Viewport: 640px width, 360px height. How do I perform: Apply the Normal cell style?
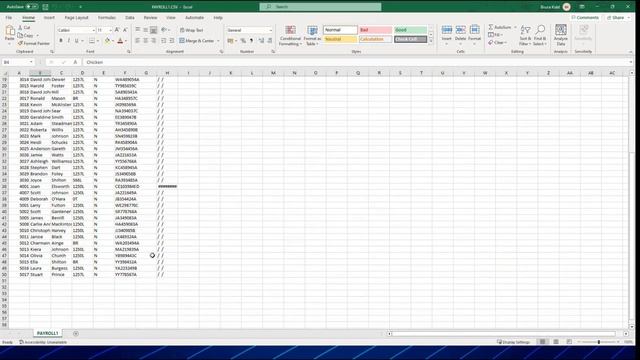[340, 30]
